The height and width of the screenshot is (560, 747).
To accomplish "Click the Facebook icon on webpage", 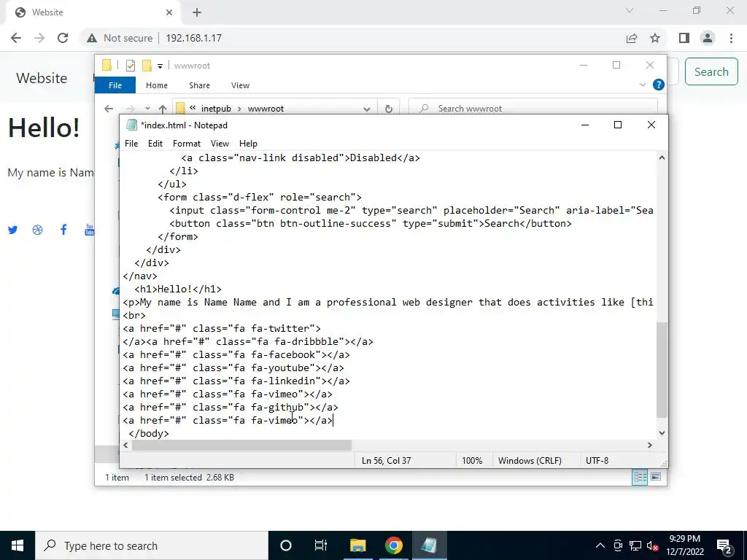I will 63,230.
